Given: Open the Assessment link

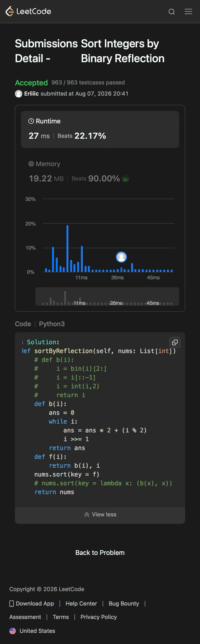Looking at the screenshot, I should [25, 617].
